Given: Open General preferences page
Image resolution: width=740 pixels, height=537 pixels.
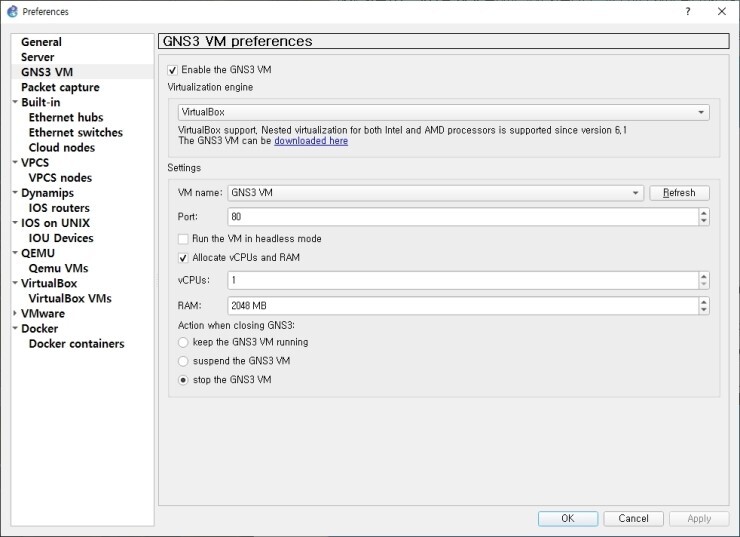Looking at the screenshot, I should point(41,42).
